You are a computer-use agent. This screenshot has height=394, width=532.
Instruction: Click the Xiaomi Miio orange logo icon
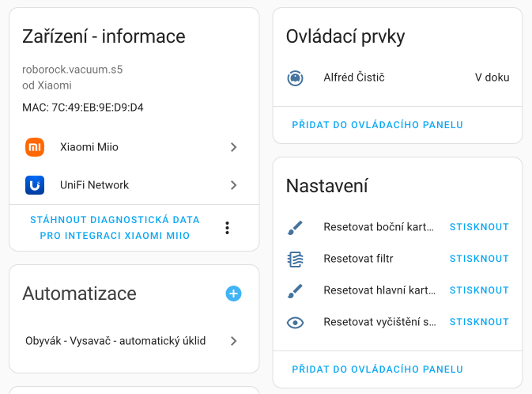click(35, 147)
